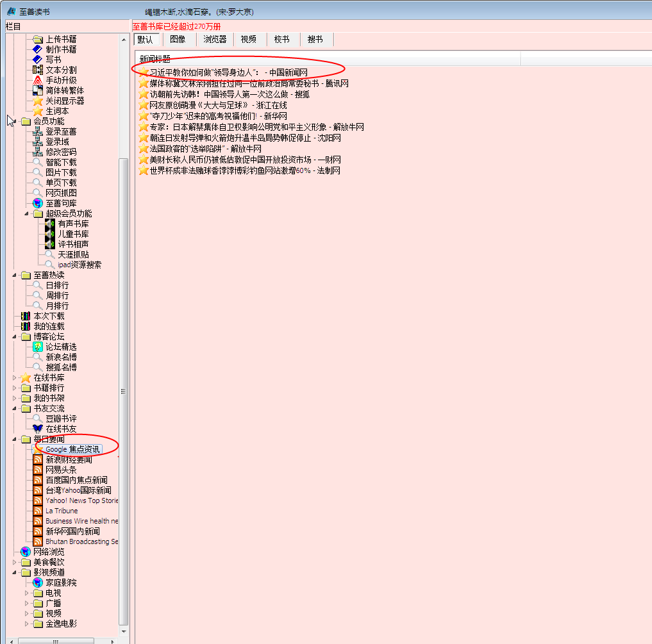
Task: Open the 浏览器 tab
Action: (x=215, y=40)
